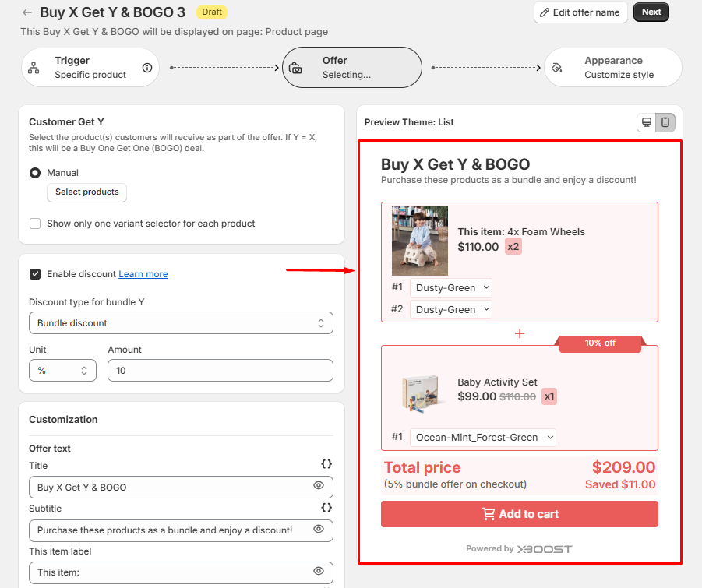Go to the Trigger step

(x=90, y=68)
